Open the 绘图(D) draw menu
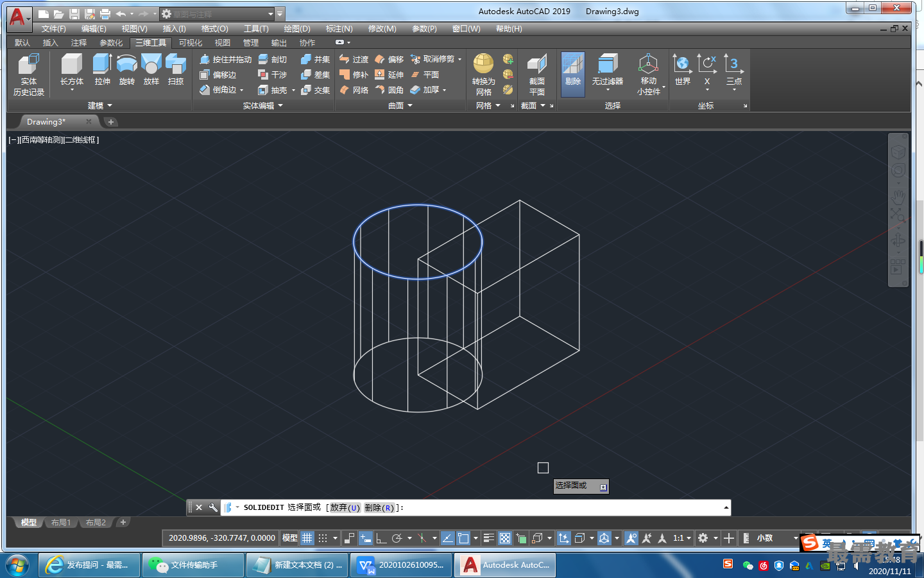The height and width of the screenshot is (578, 924). [x=297, y=29]
